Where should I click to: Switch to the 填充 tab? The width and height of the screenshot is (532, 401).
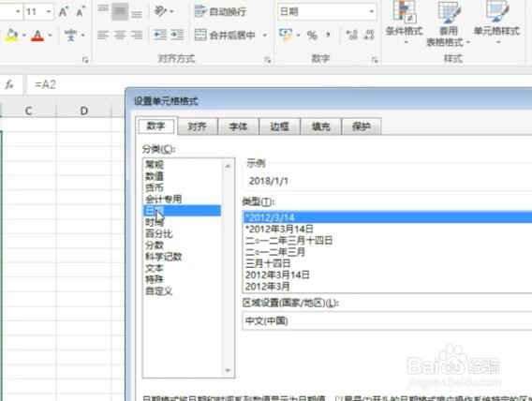pos(320,126)
